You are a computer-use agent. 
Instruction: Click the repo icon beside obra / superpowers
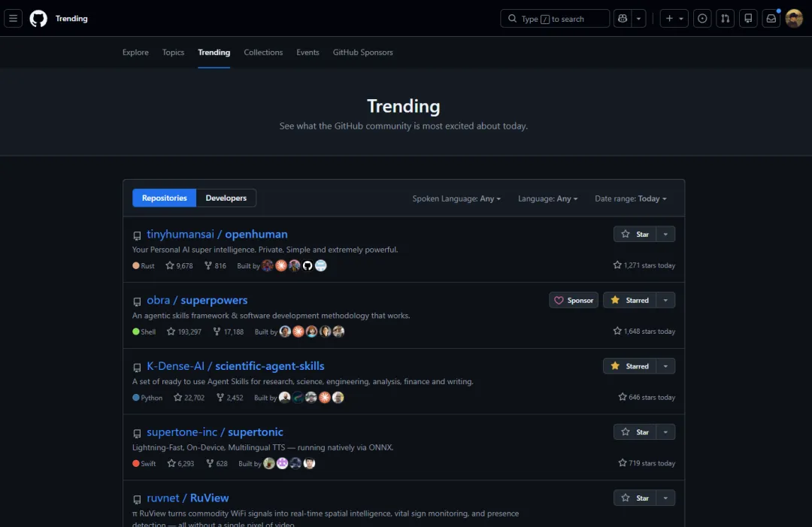[138, 301]
